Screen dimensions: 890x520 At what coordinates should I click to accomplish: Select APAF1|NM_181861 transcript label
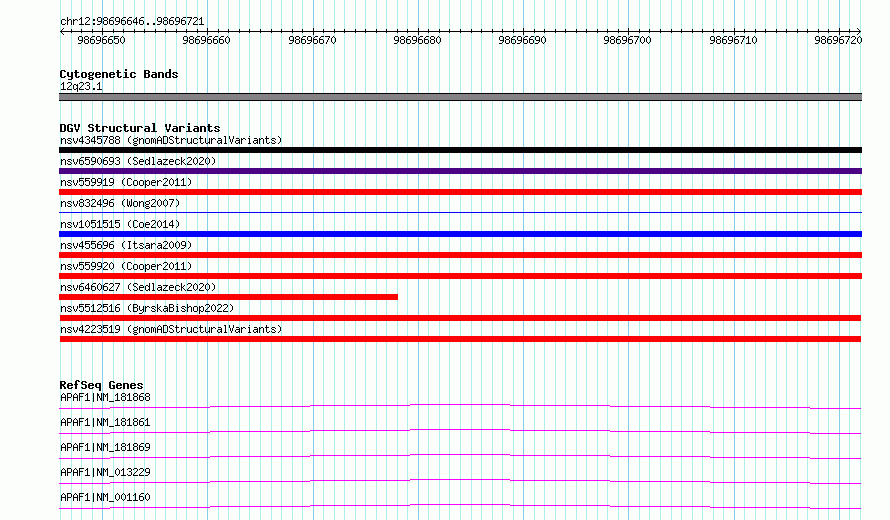[x=105, y=422]
